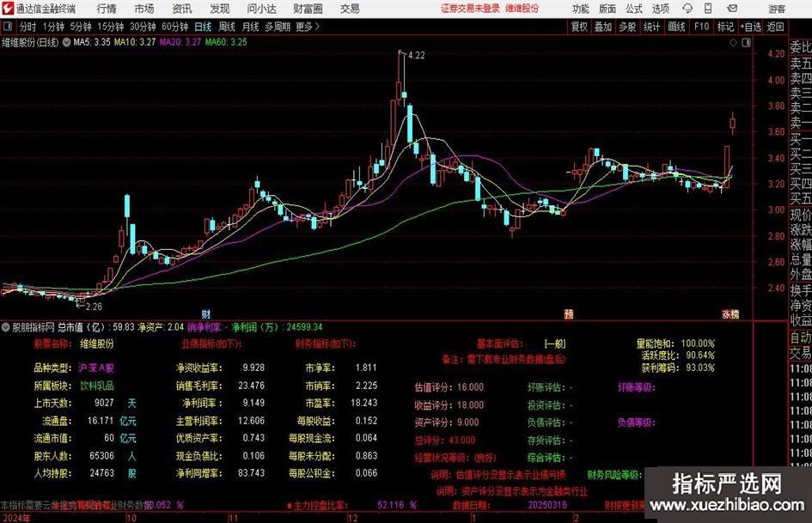Click the 委比 label in right panel
The height and width of the screenshot is (523, 812).
(x=801, y=47)
